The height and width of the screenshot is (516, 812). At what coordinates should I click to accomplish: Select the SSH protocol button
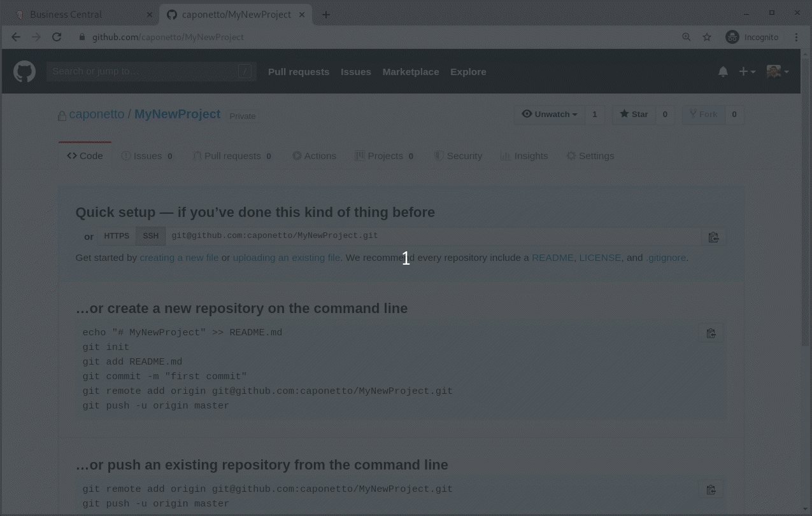[151, 236]
